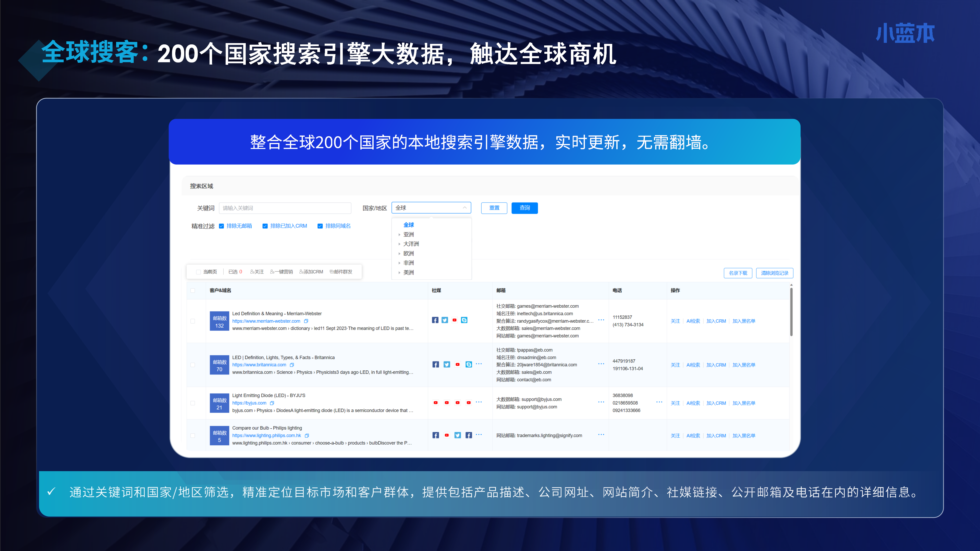Select 全球 in the region list

click(409, 225)
